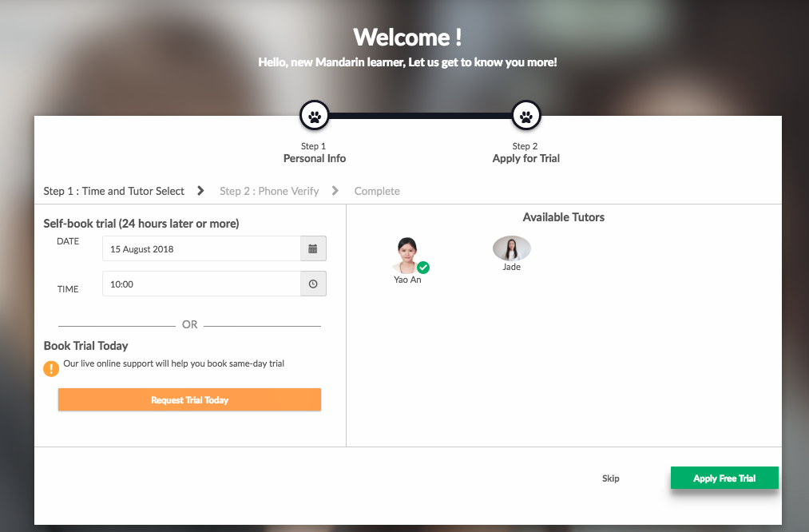Click the Request Trial Today button
This screenshot has height=532, width=809.
[189, 400]
